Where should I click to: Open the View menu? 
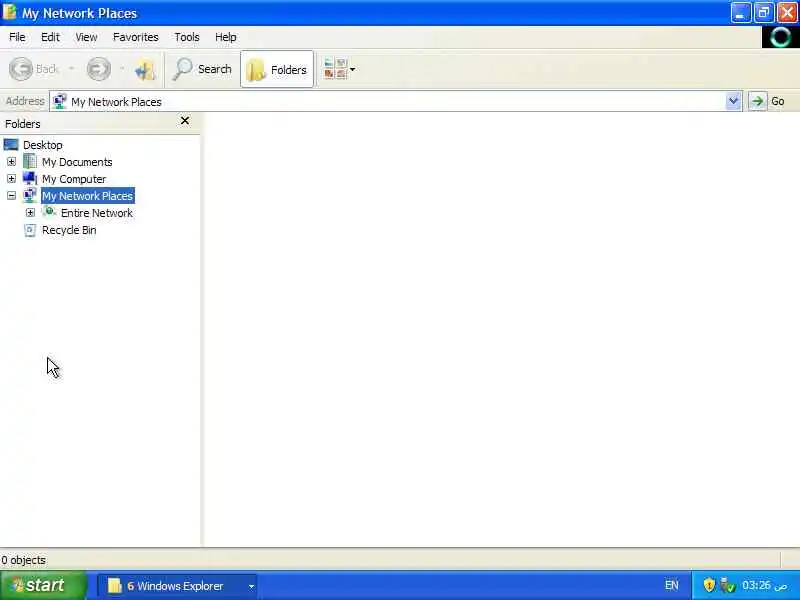(86, 37)
